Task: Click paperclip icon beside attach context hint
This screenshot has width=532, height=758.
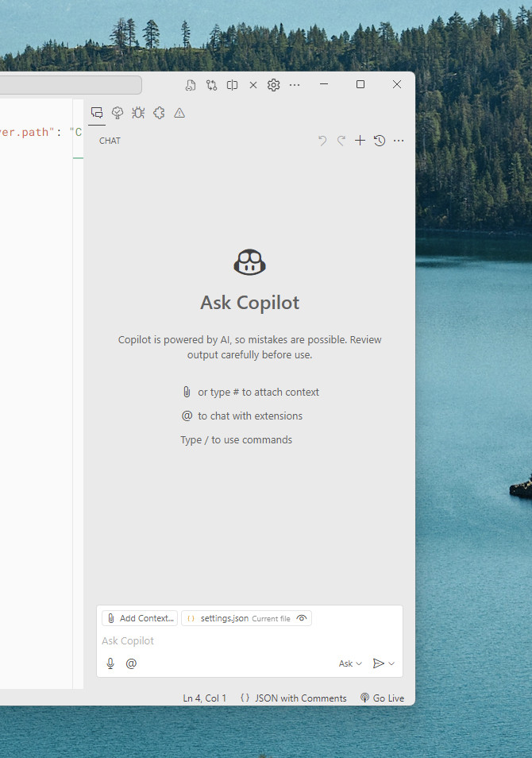Action: click(187, 392)
